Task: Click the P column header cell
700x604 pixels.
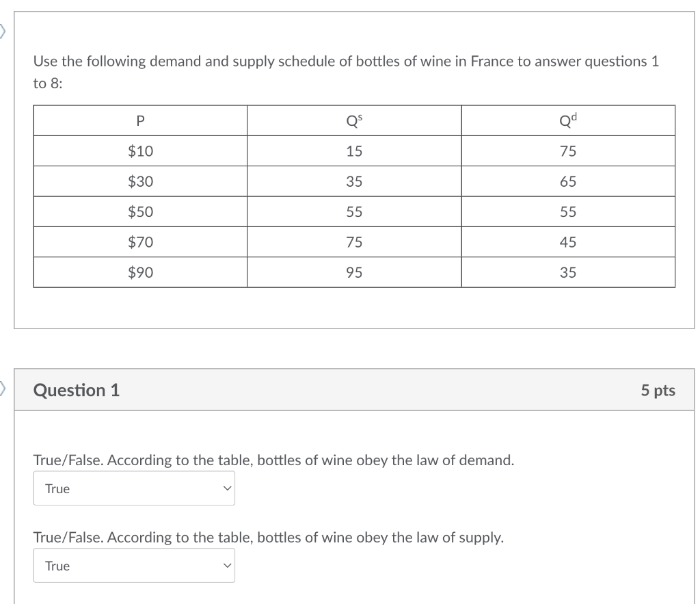Action: point(140,120)
